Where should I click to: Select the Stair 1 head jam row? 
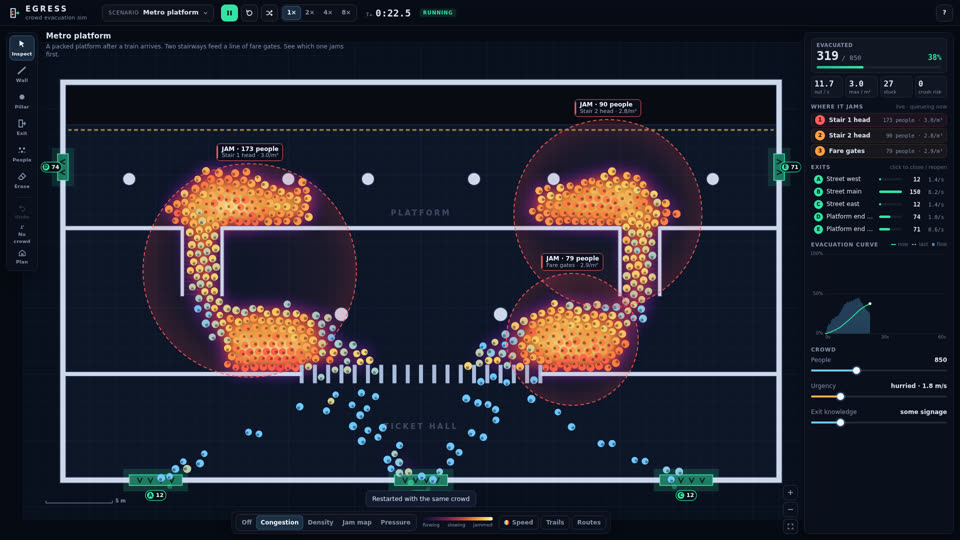tap(879, 120)
